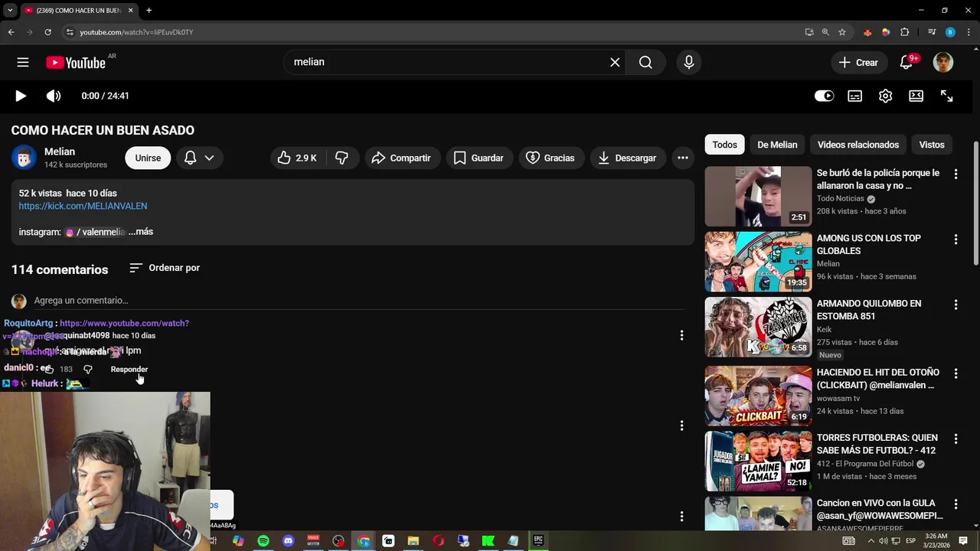Open the Melian channel name

click(60, 152)
